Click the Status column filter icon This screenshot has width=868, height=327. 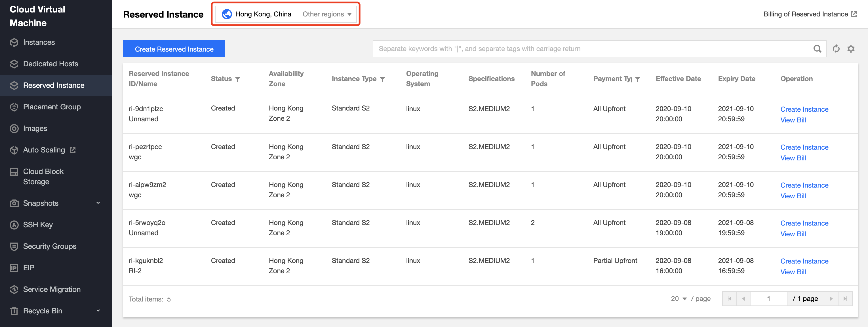(x=237, y=79)
